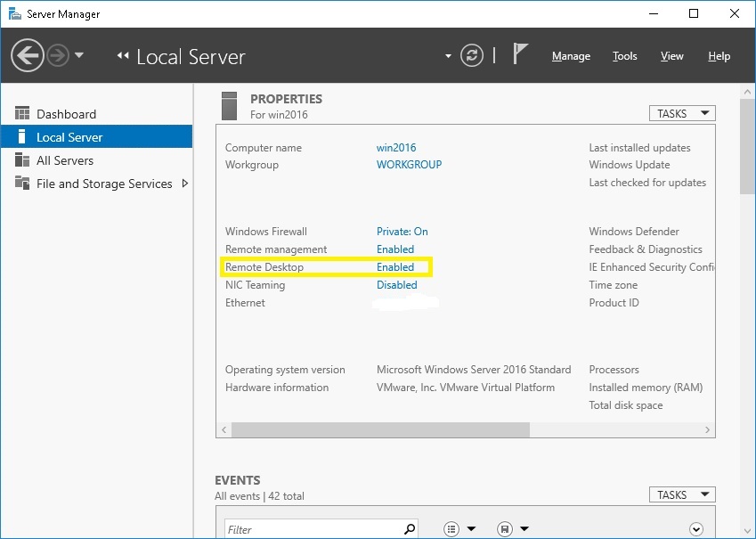
Task: Select Local Server in the sidebar
Action: point(96,137)
